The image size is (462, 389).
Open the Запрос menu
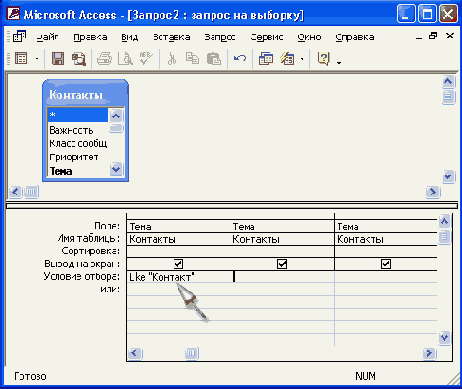click(x=220, y=37)
